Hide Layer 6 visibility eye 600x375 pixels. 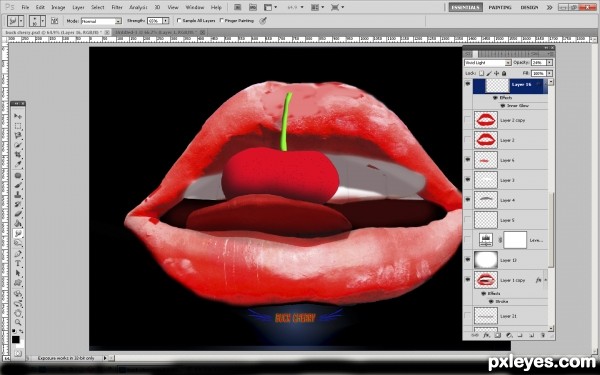click(468, 160)
